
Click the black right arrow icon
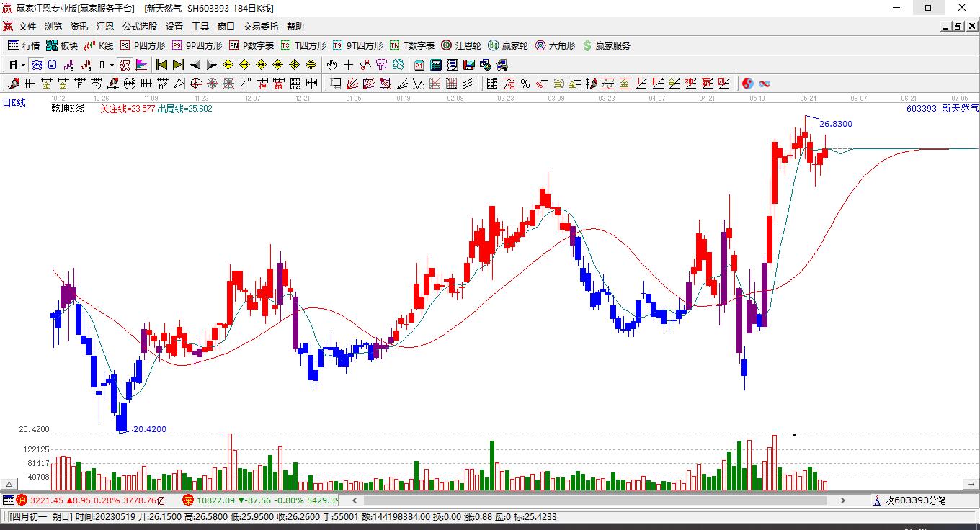click(211, 65)
